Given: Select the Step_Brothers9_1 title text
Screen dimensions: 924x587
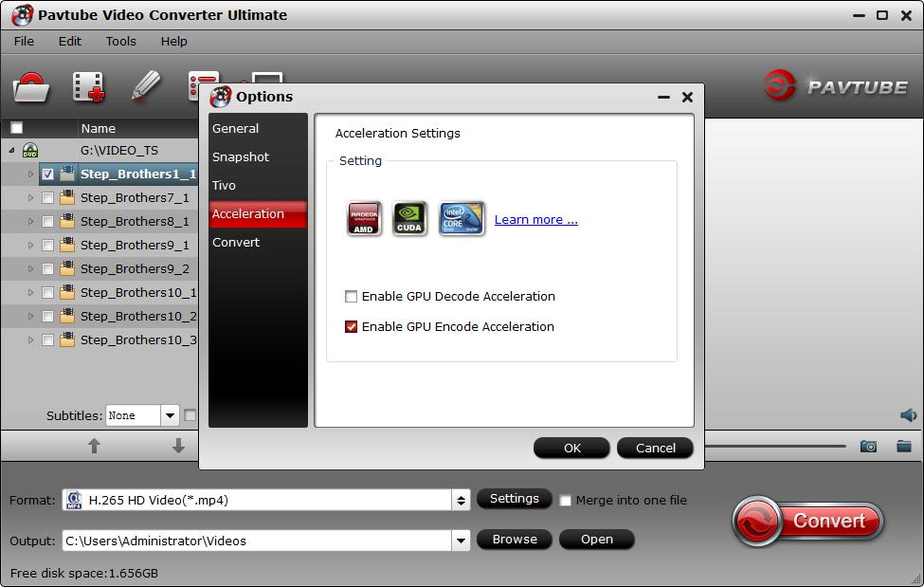Looking at the screenshot, I should 135,245.
